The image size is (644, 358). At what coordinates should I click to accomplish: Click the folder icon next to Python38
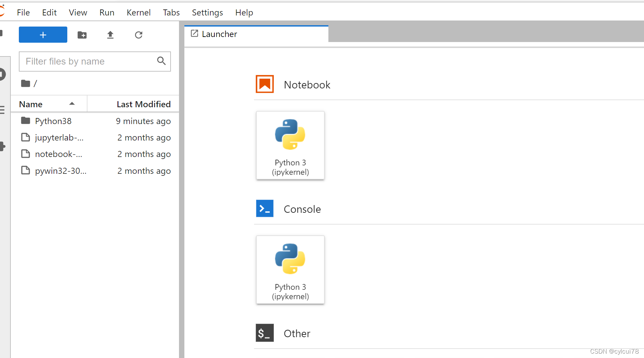[26, 120]
